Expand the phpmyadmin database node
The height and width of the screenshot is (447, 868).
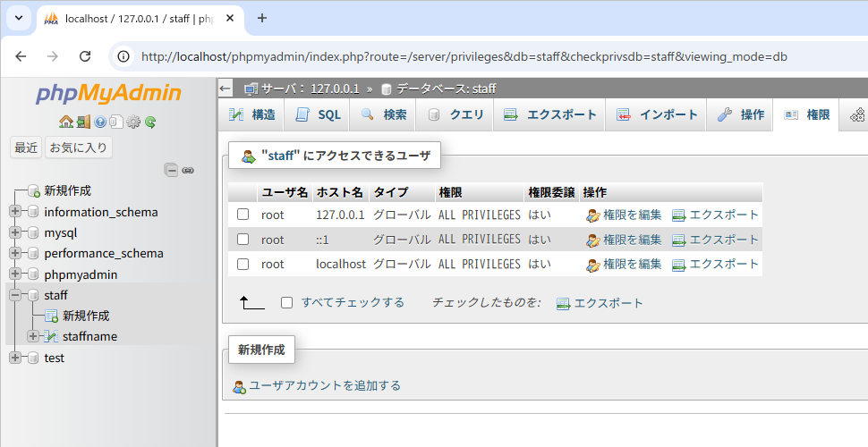(x=15, y=274)
